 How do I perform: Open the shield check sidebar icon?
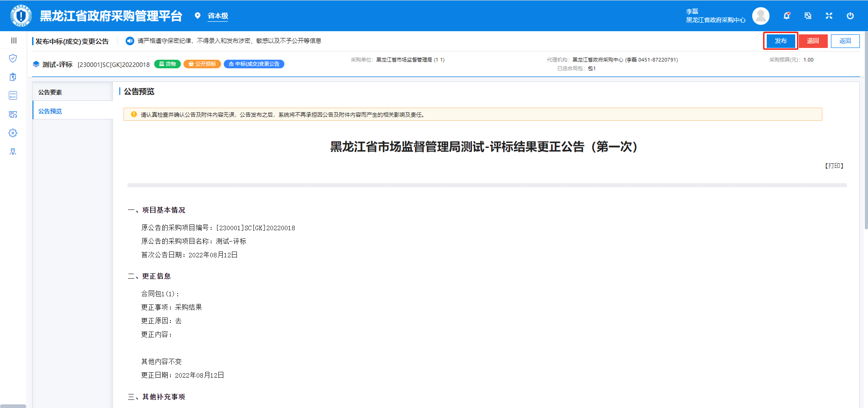pyautogui.click(x=13, y=58)
